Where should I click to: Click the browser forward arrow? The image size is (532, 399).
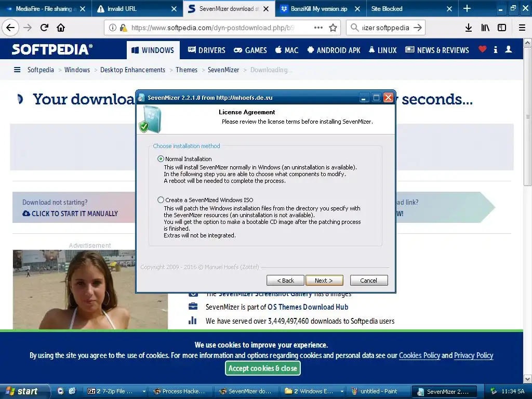click(x=28, y=28)
